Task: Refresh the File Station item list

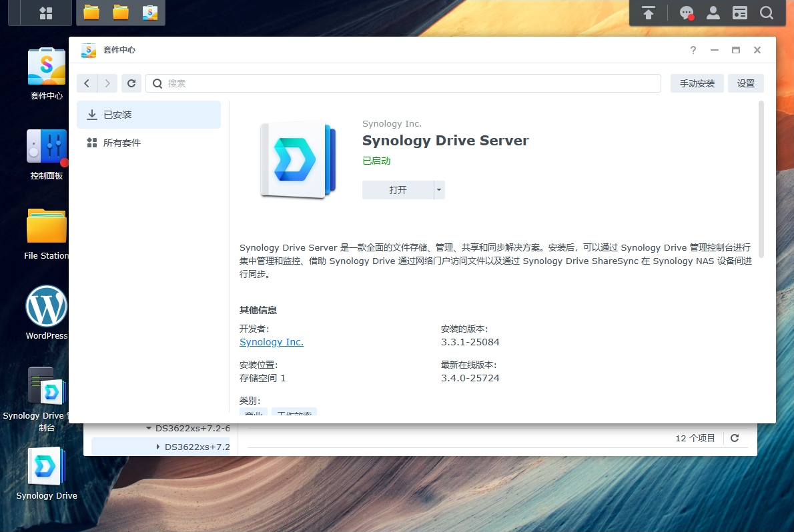Action: coord(735,438)
